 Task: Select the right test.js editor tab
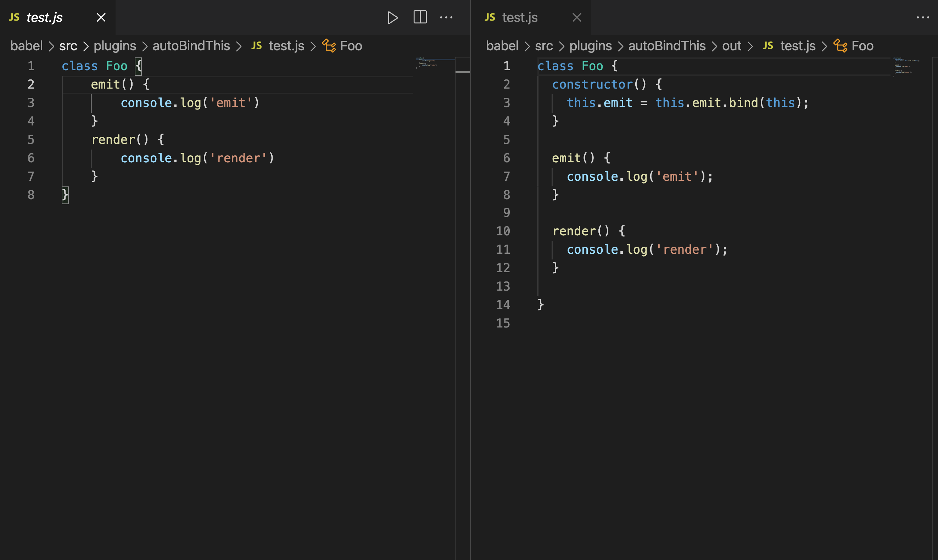(x=520, y=17)
